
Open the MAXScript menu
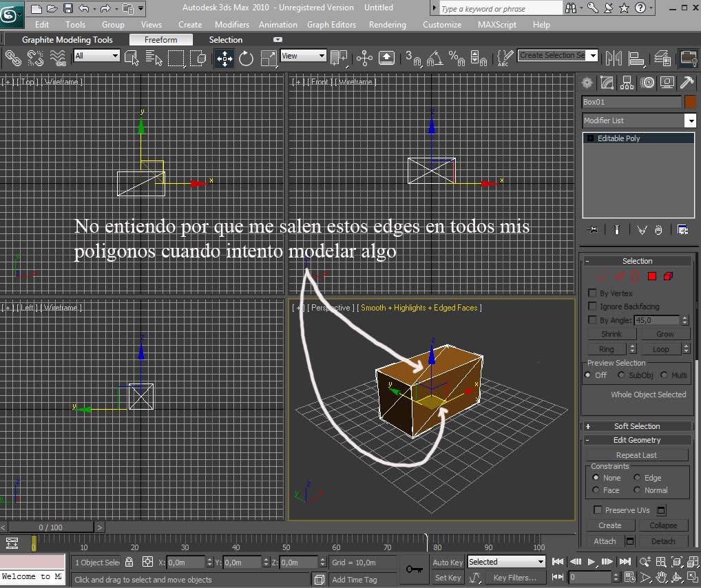click(496, 25)
